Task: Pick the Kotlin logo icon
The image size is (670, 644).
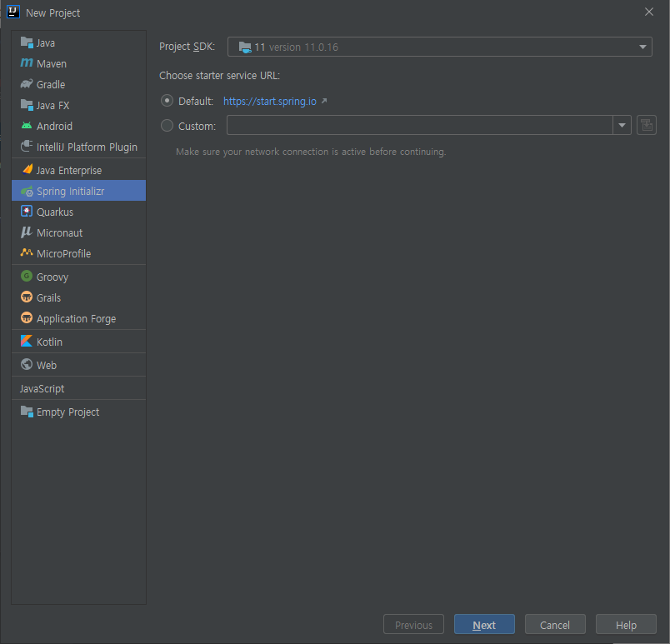Action: point(27,342)
